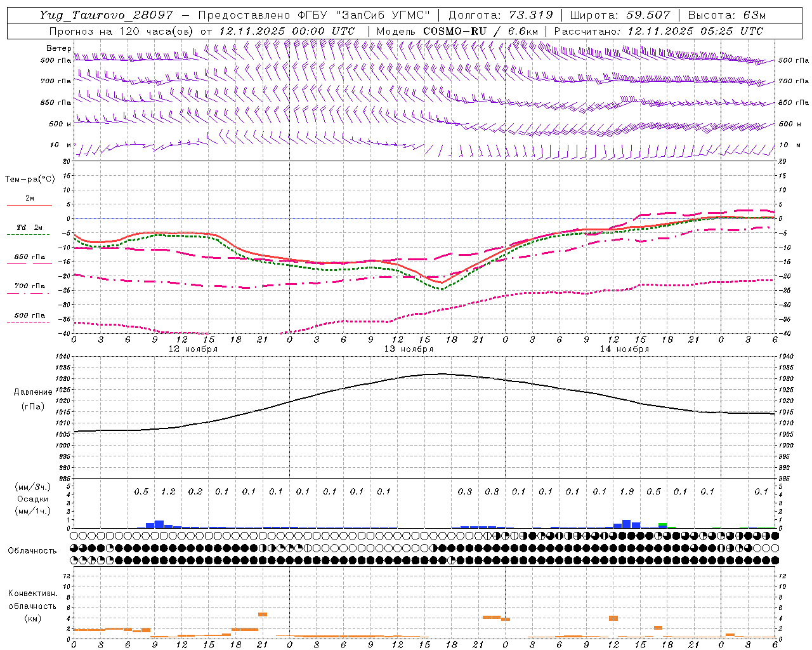Image resolution: width=812 pixels, height=650 pixels.
Task: Click the Осадки precipitation label
Action: (x=32, y=499)
